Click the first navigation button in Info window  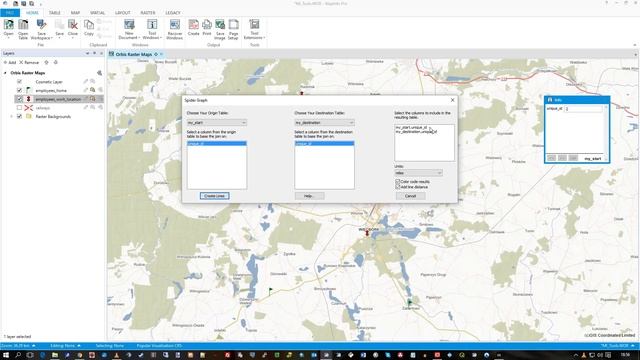[551, 158]
